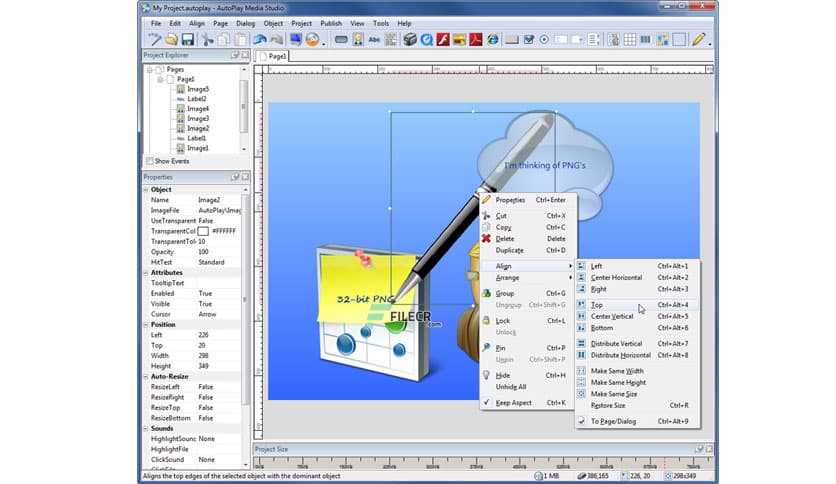Click the Build disc toolbar icon
The height and width of the screenshot is (484, 836).
312,39
